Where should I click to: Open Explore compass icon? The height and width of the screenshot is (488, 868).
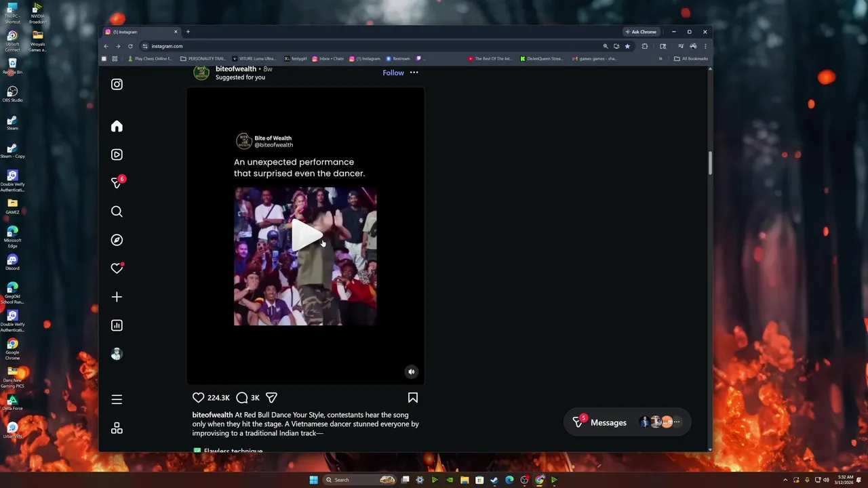117,240
